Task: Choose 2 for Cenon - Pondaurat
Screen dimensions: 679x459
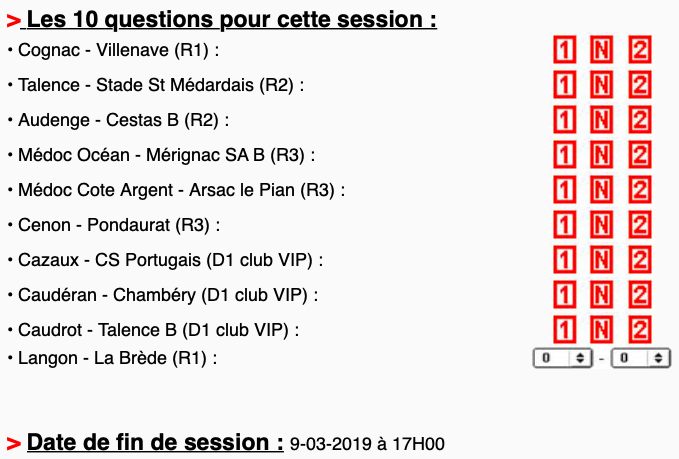Action: (640, 225)
